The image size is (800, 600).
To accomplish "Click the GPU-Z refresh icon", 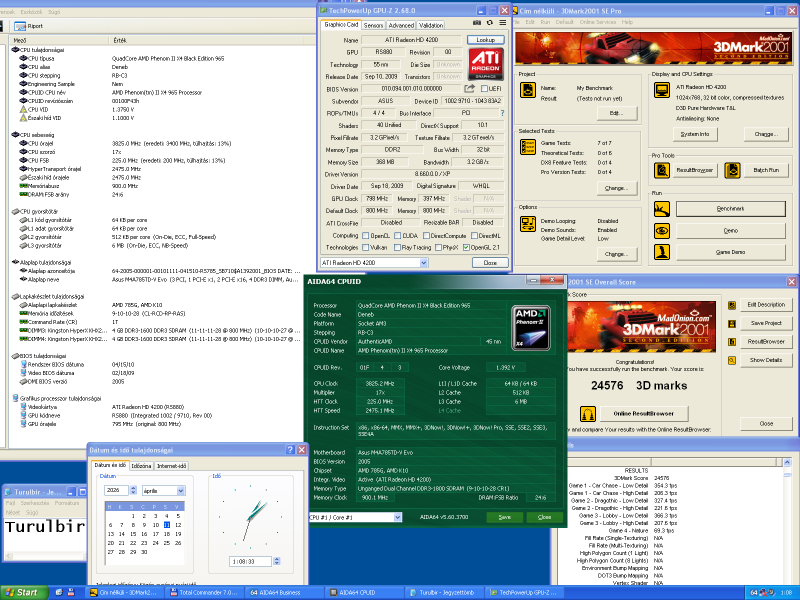I will coord(488,24).
